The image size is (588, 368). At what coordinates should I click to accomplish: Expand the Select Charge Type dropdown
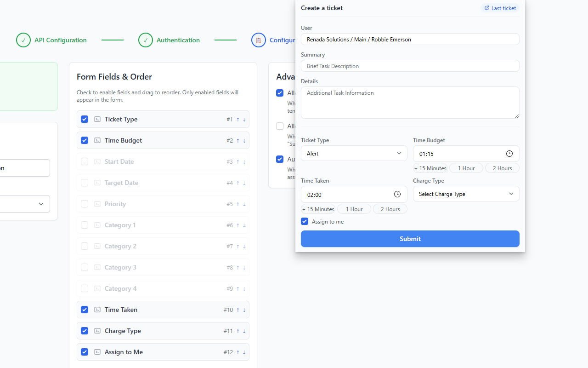pos(466,194)
